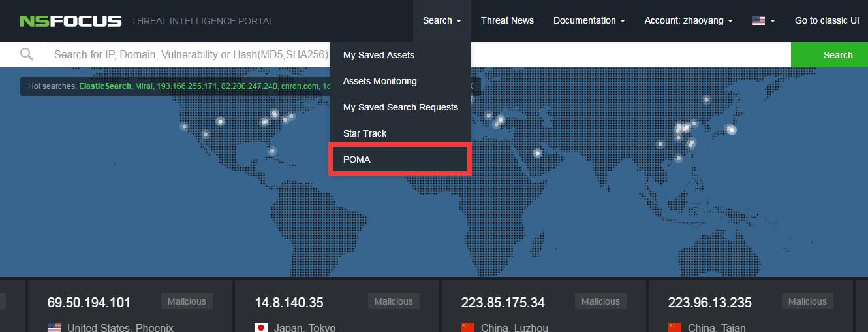This screenshot has height=332, width=868.
Task: Open Star Track from the menu
Action: click(x=365, y=133)
